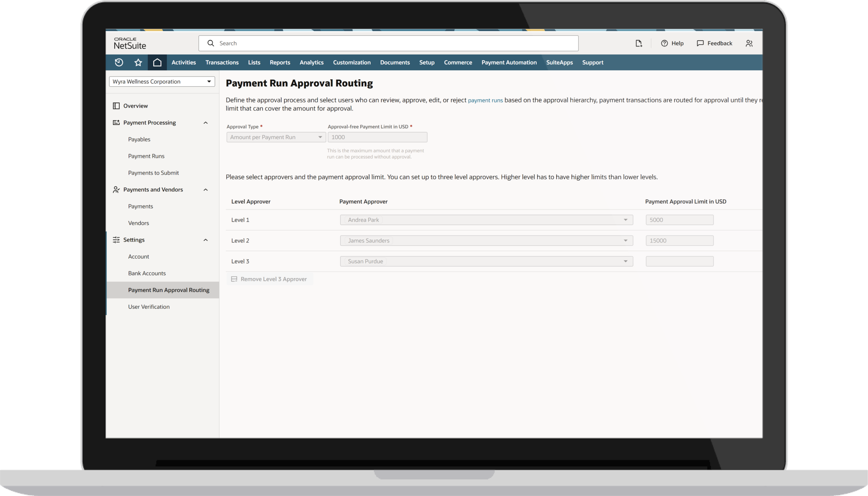The width and height of the screenshot is (868, 496).
Task: Open the recent records history icon
Action: [x=119, y=62]
